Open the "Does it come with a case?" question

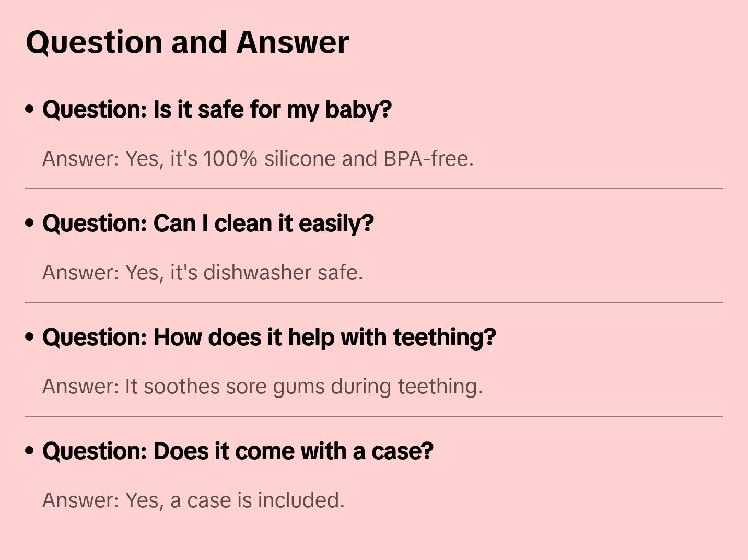point(238,451)
